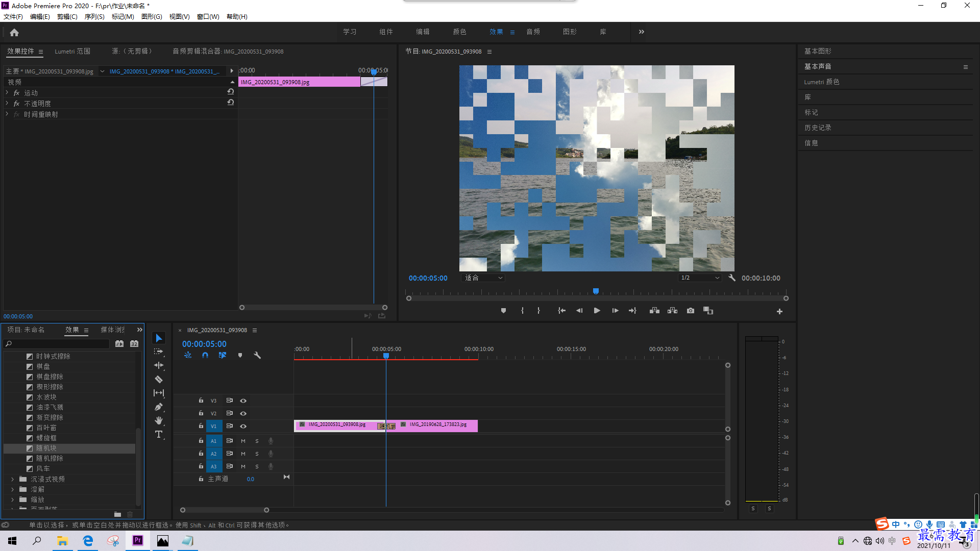Screen dimensions: 980x551
Task: Expand the 溶解 effects folder
Action: point(13,489)
